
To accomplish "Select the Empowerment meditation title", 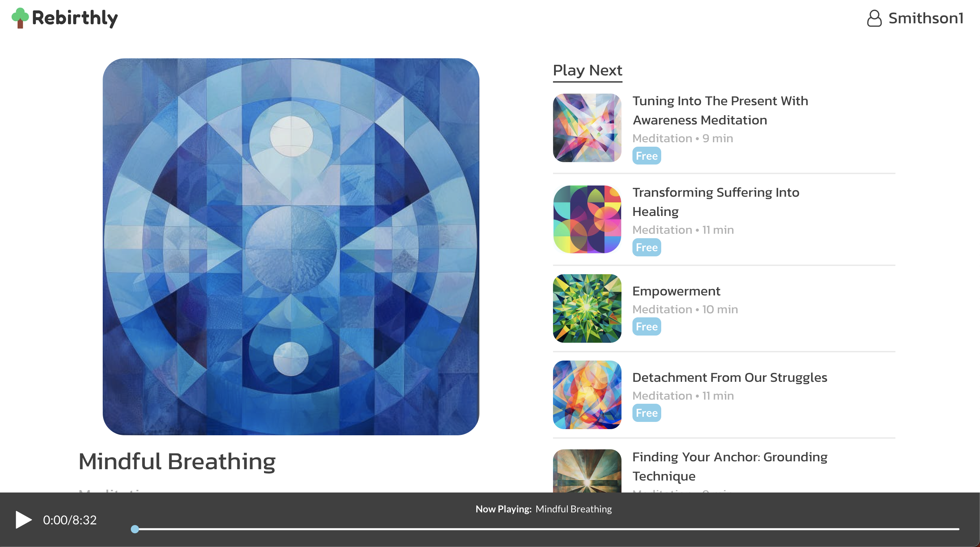I will [676, 291].
